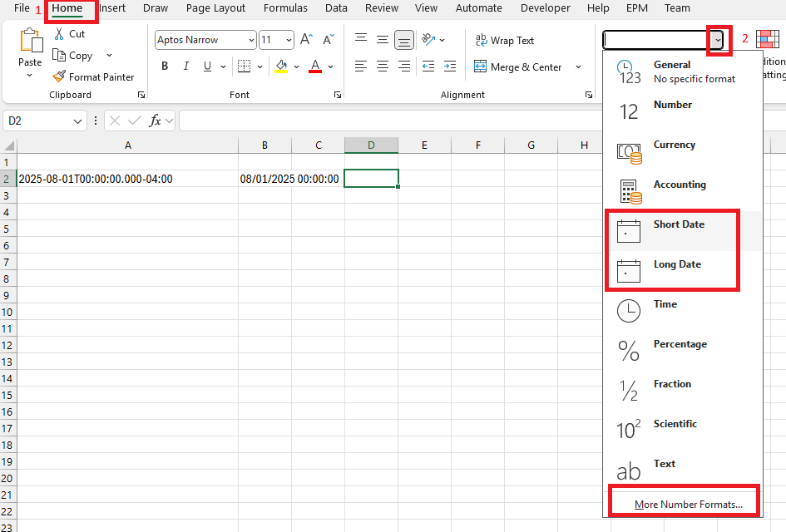Choose Scientific format option
The width and height of the screenshot is (786, 532).
click(683, 430)
